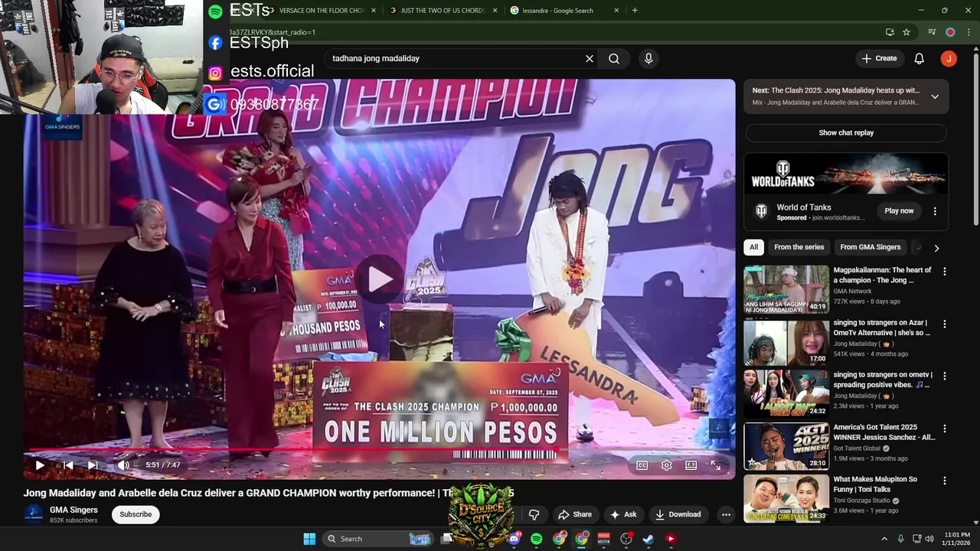This screenshot has width=980, height=551.
Task: Open Magpakailanman video thumbnail
Action: coord(786,289)
